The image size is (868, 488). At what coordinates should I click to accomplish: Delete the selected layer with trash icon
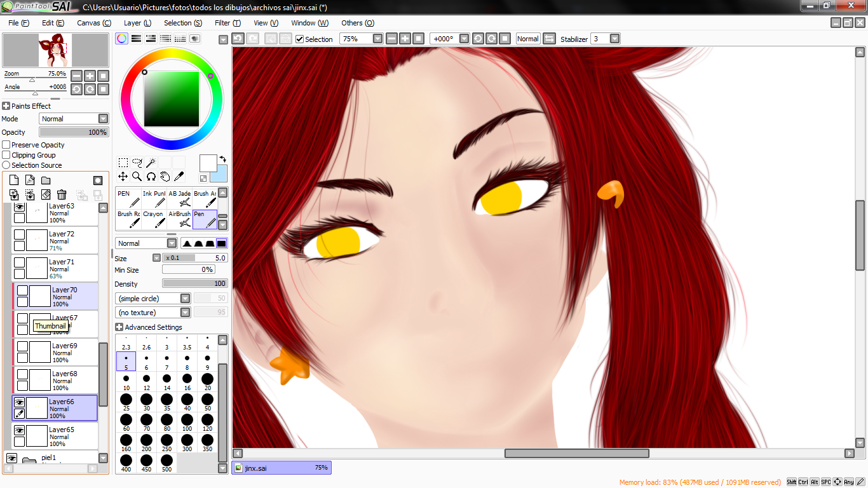[62, 195]
